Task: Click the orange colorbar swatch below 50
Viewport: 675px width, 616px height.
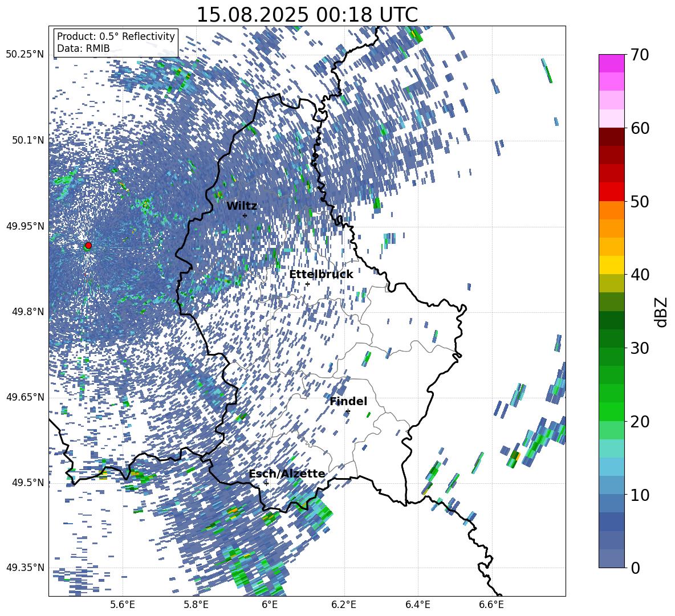Action: tap(612, 210)
